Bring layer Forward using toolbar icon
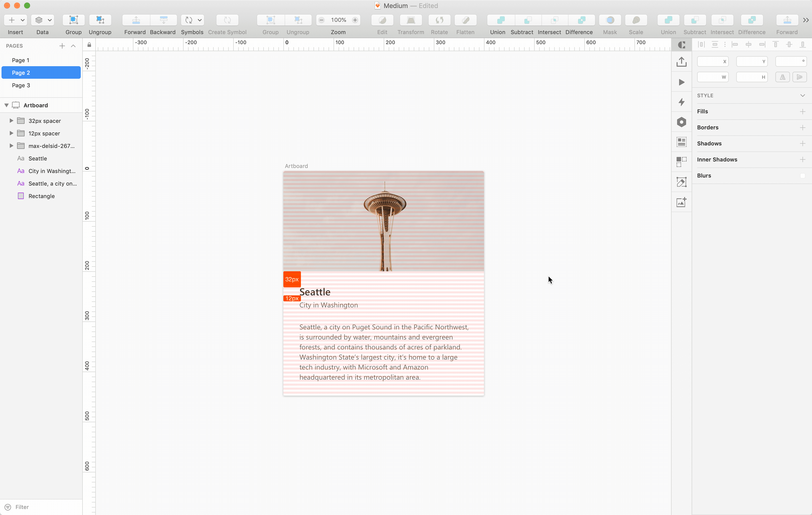This screenshot has width=812, height=515. 136,20
